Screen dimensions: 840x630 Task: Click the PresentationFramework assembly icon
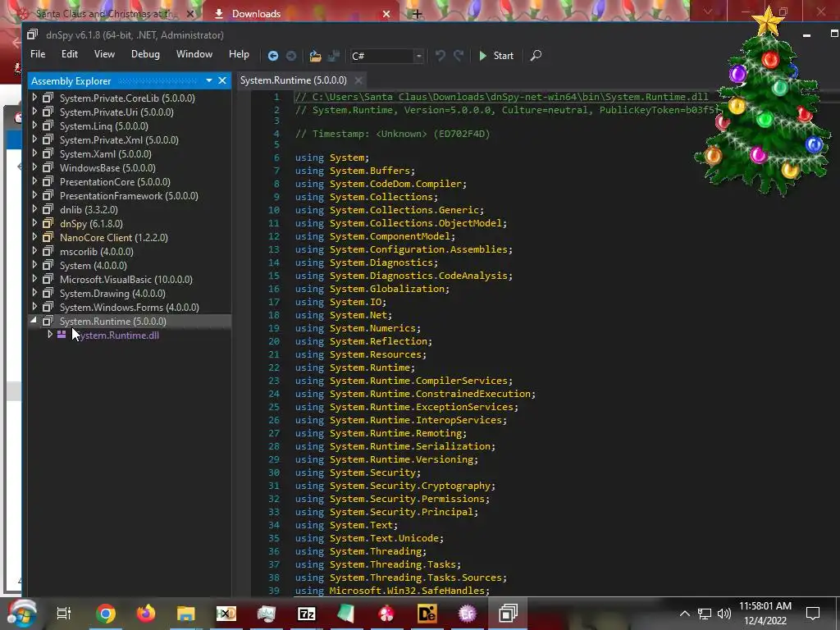point(48,195)
